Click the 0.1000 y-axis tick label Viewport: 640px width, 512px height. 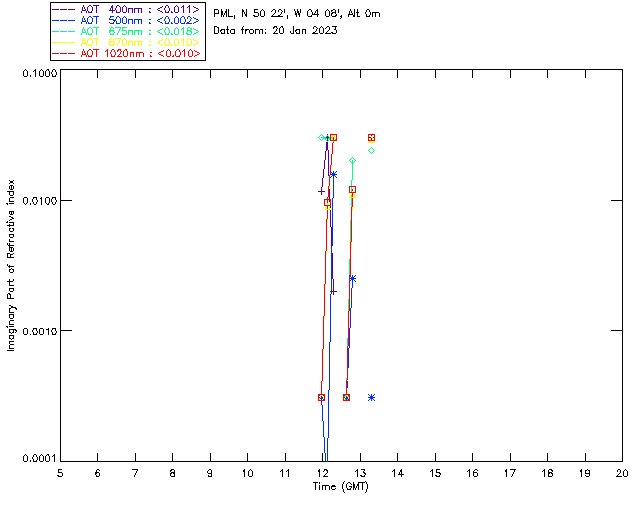click(40, 73)
